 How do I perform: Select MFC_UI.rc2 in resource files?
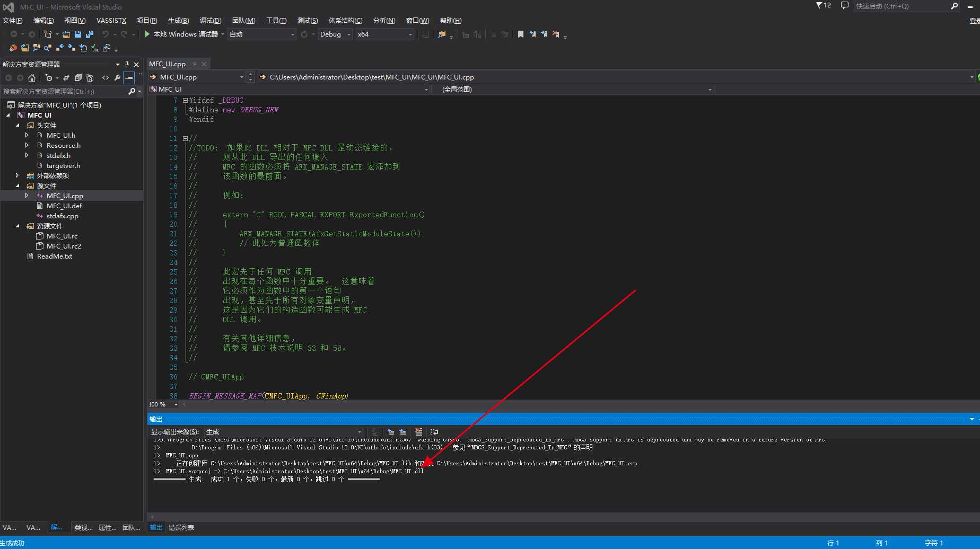(x=64, y=246)
